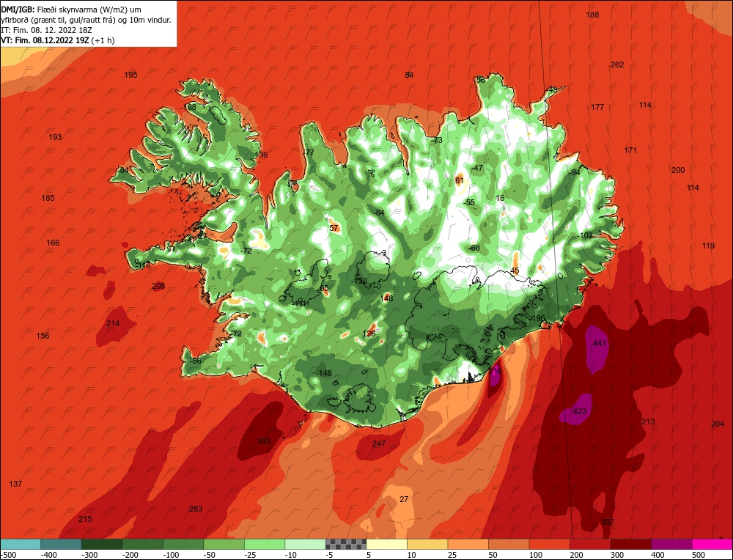Click the 57 value in northwest Iceland

pyautogui.click(x=334, y=228)
